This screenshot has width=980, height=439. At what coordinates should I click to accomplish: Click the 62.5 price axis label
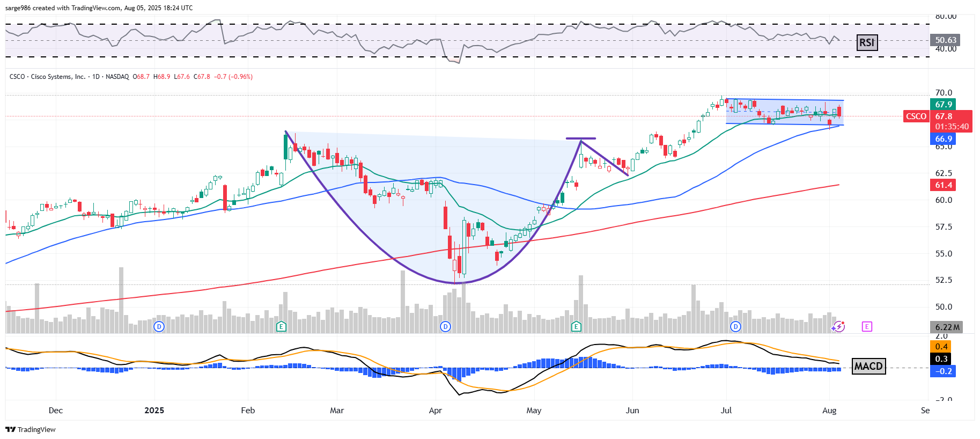[x=944, y=173]
